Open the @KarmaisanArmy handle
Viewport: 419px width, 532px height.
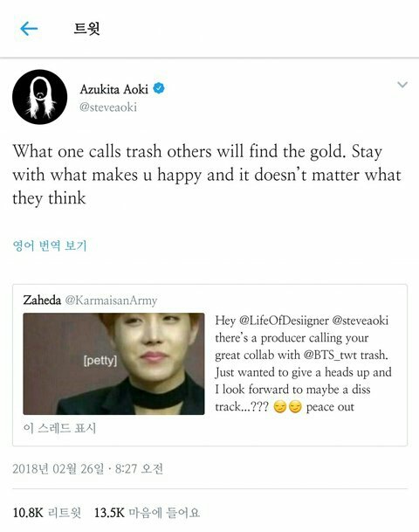click(x=111, y=301)
